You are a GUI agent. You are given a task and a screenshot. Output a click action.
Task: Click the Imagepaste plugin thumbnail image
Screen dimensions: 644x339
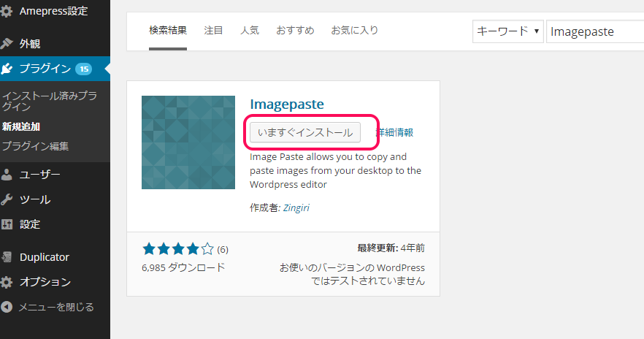188,142
